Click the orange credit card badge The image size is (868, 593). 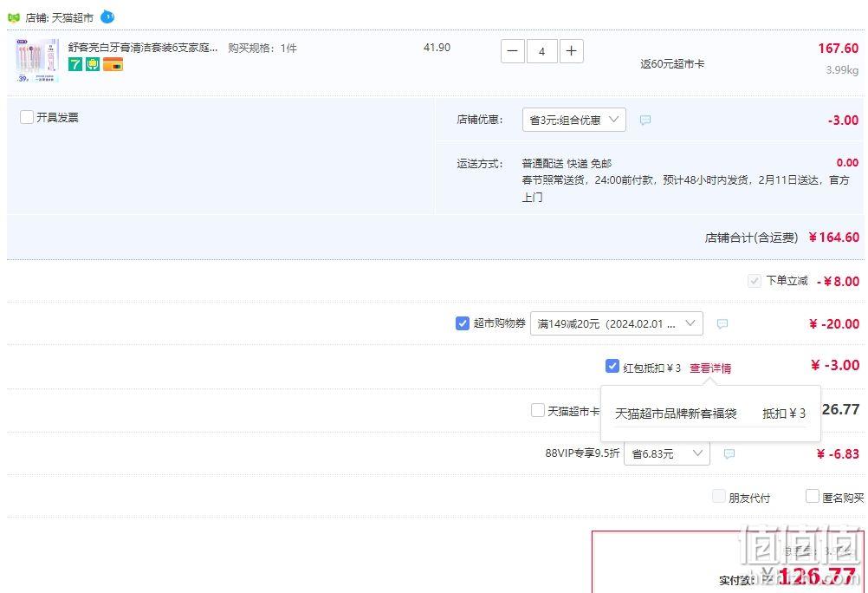pyautogui.click(x=113, y=64)
